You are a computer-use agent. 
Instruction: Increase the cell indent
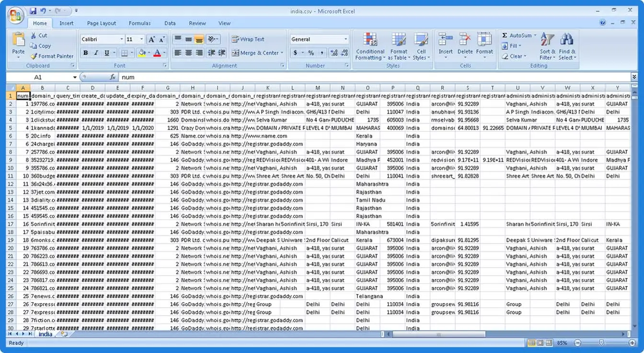(222, 53)
